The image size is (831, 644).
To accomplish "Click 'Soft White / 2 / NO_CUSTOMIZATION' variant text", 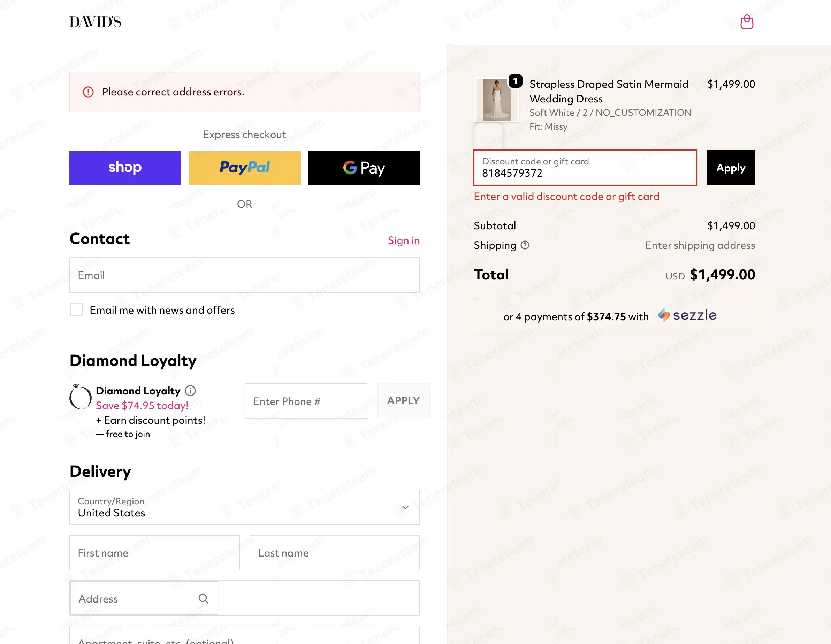I will pos(610,113).
